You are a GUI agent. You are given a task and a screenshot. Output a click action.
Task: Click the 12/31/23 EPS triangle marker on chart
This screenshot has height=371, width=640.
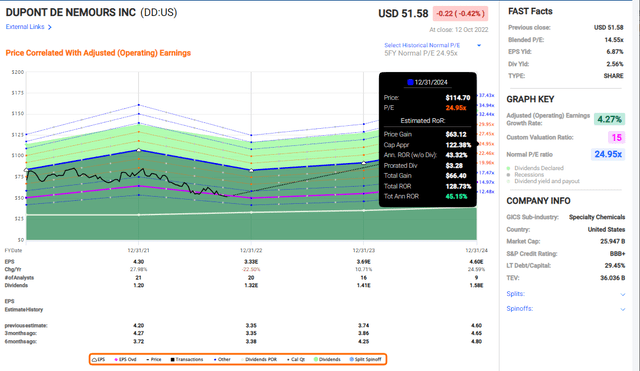point(364,163)
